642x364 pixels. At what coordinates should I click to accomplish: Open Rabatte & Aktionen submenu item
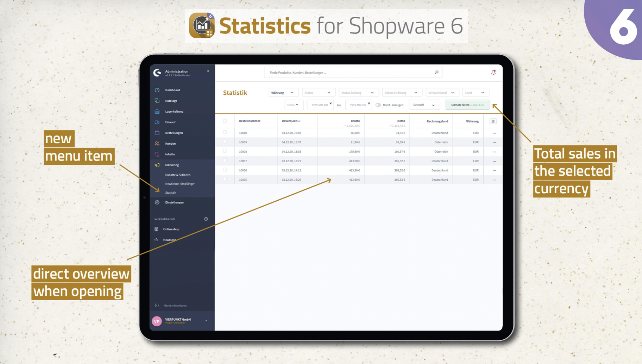(x=178, y=175)
